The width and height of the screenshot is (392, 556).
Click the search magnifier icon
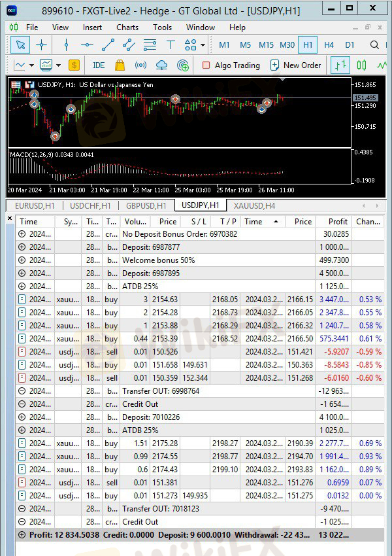(374, 45)
